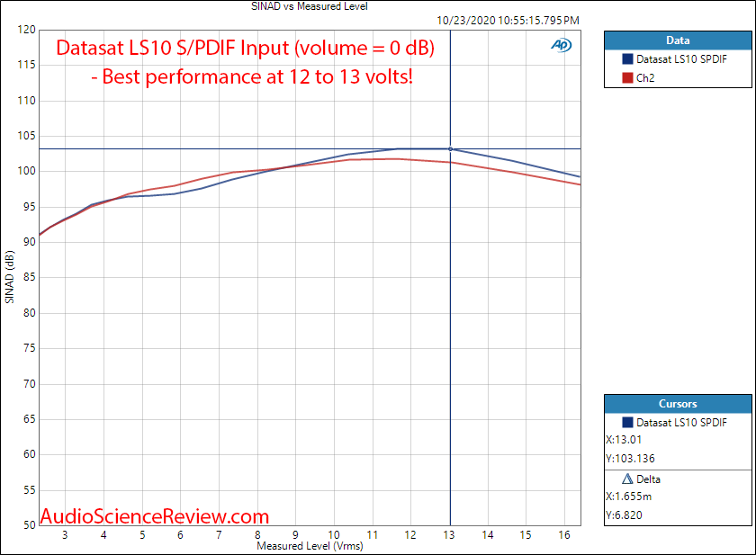The height and width of the screenshot is (555, 756).
Task: Click the Delta label in Cursors panel
Action: 648,479
